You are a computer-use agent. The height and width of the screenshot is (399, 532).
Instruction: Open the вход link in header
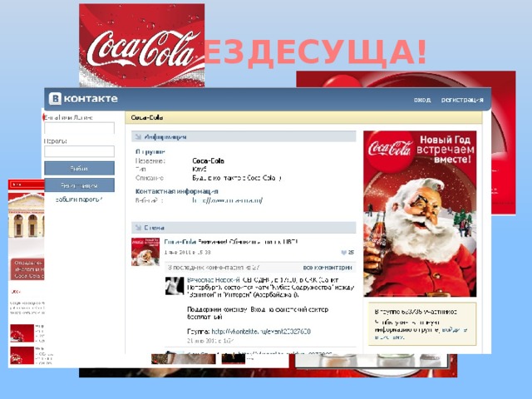point(422,100)
